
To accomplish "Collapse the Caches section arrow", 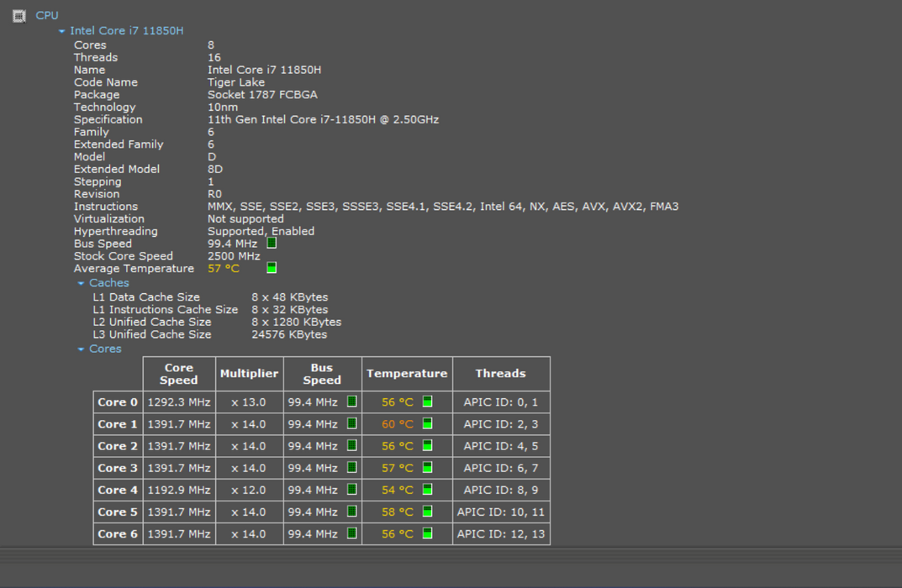I will tap(81, 283).
